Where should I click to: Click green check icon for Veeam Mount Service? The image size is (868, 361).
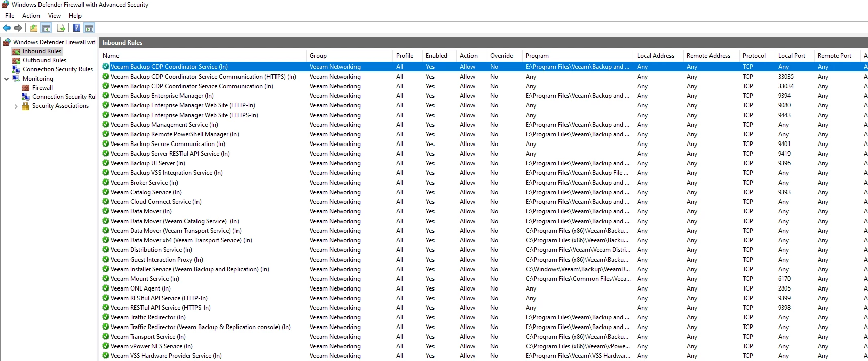pos(106,279)
